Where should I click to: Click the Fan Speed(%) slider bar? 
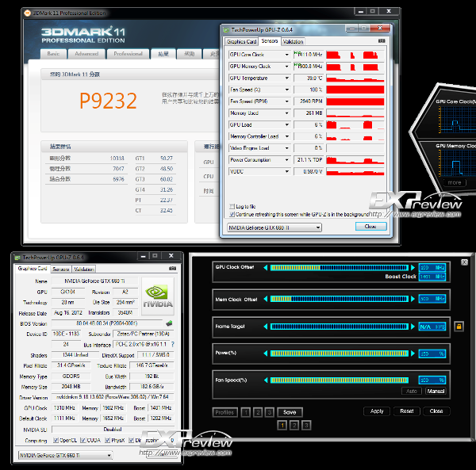click(x=339, y=380)
